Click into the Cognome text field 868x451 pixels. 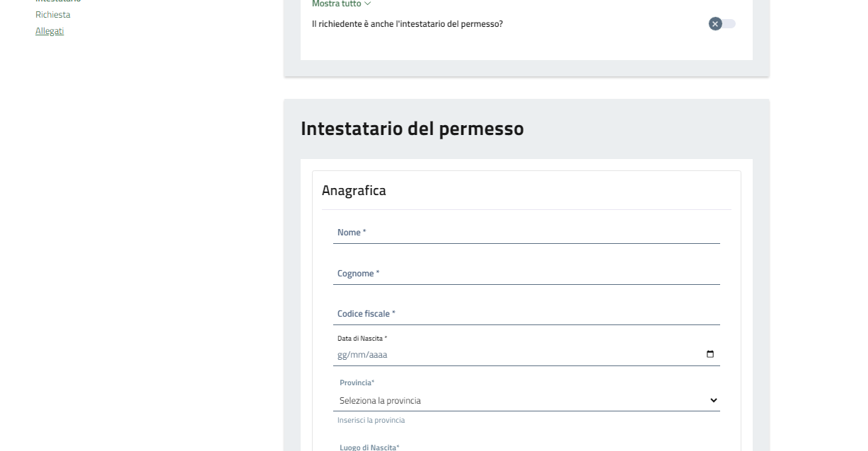pos(526,274)
